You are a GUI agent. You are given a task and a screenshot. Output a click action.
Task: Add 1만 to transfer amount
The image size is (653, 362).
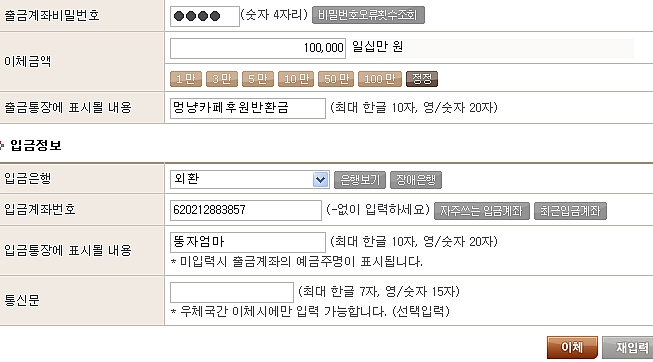click(x=186, y=79)
